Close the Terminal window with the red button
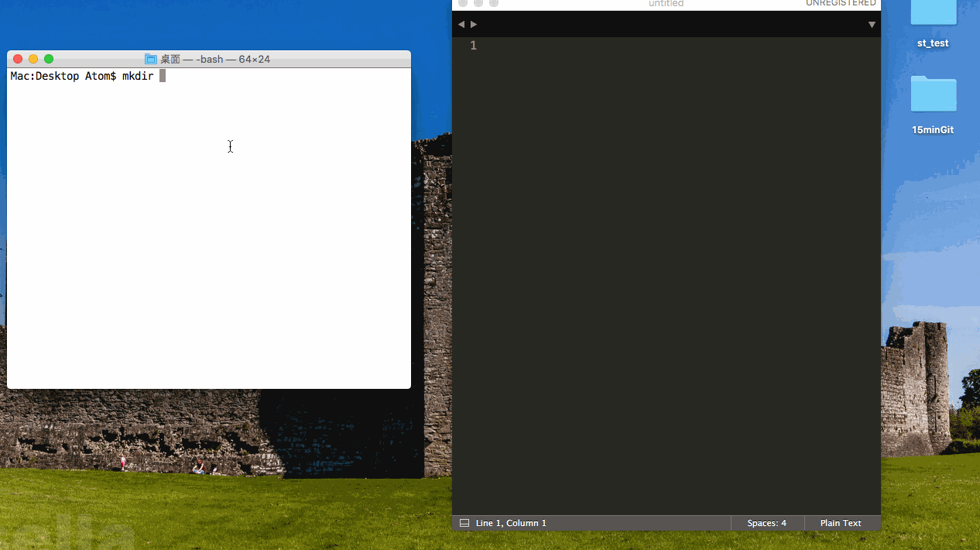 pos(18,59)
